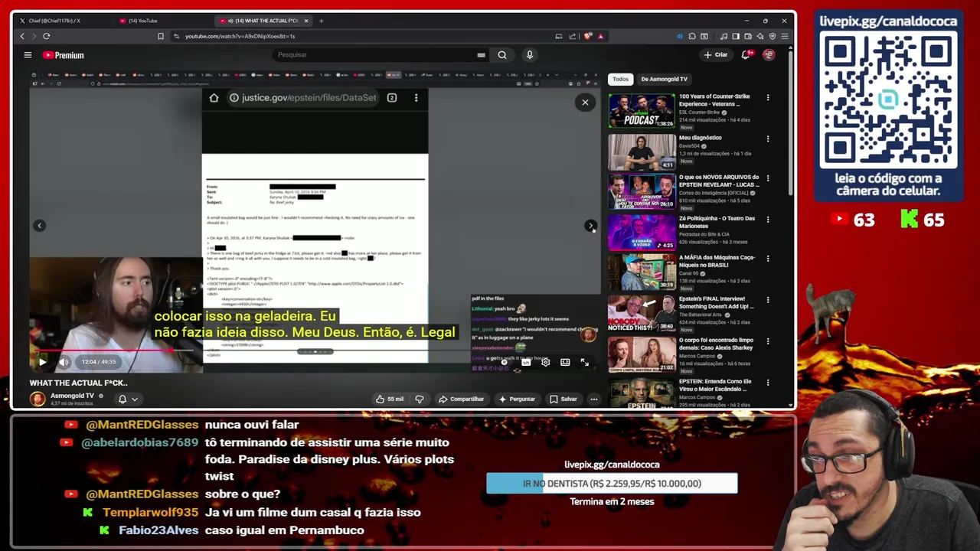The image size is (980, 551).
Task: Click Compartilhar share button
Action: pos(461,399)
